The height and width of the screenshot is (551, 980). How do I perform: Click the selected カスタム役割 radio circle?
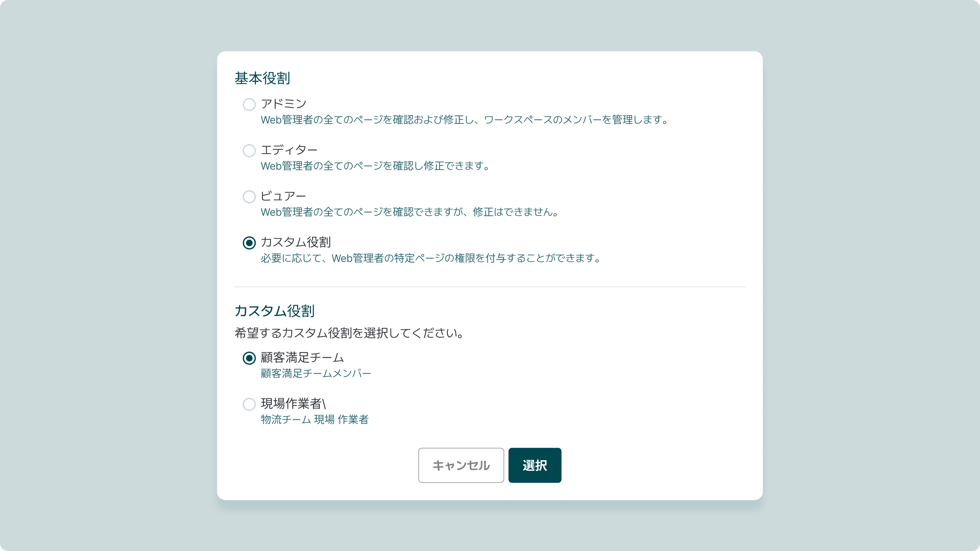pyautogui.click(x=249, y=243)
